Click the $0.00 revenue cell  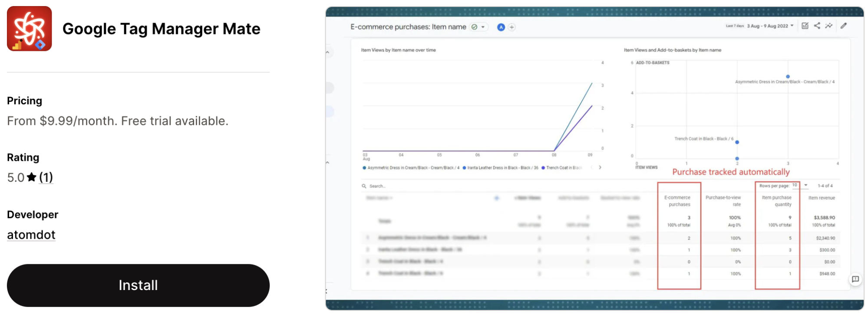tap(829, 262)
